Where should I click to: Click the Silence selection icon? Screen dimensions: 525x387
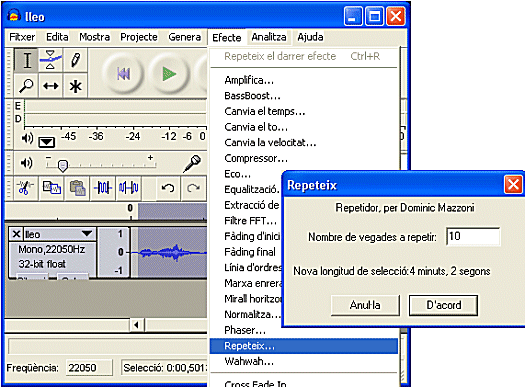click(129, 187)
